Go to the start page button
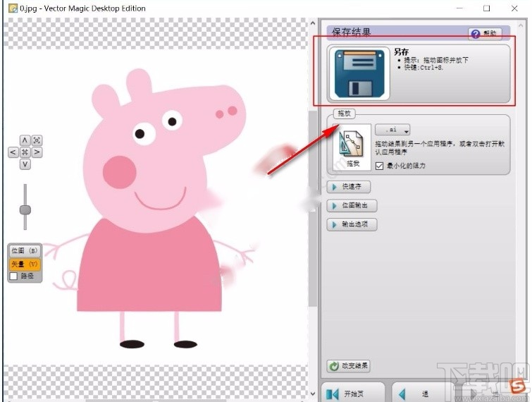Image resolution: width=532 pixels, height=402 pixels. click(x=353, y=393)
